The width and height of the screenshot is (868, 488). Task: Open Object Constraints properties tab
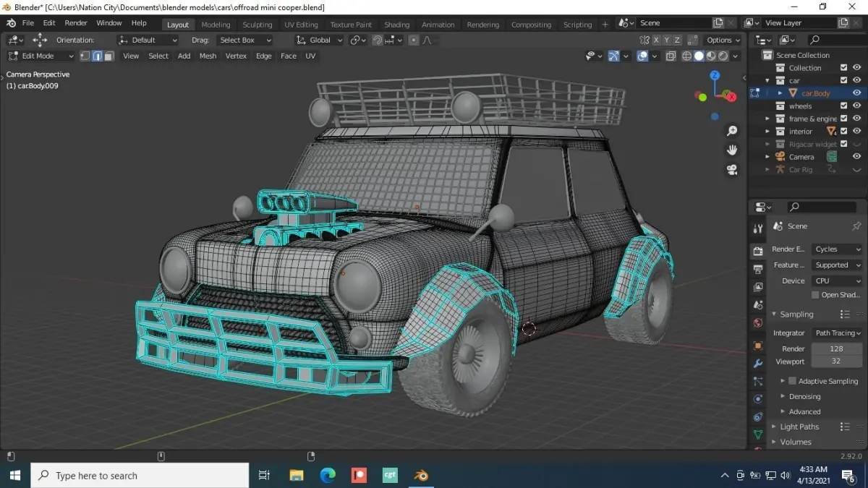(757, 417)
